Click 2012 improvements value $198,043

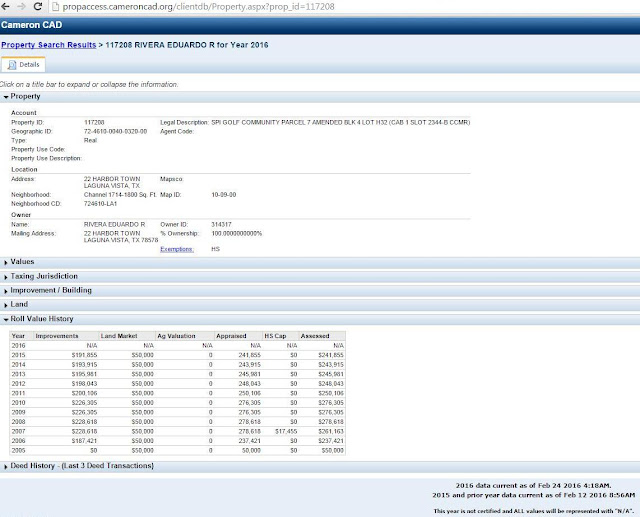(84, 384)
